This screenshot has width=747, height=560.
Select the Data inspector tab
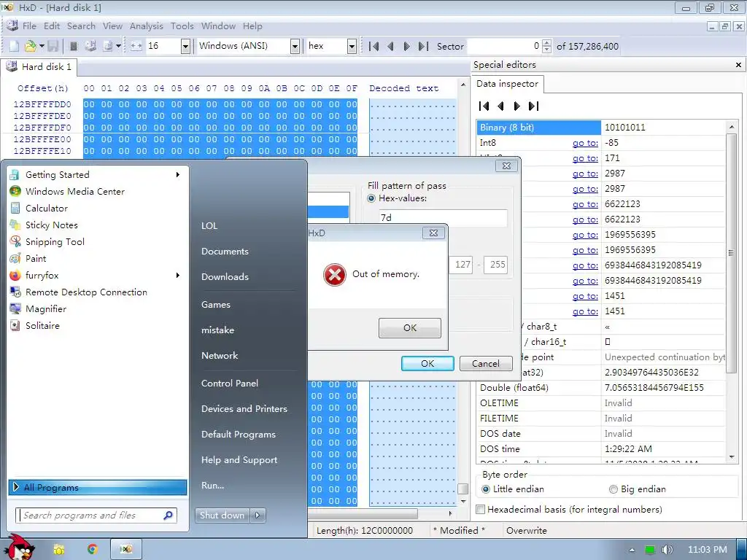coord(508,84)
